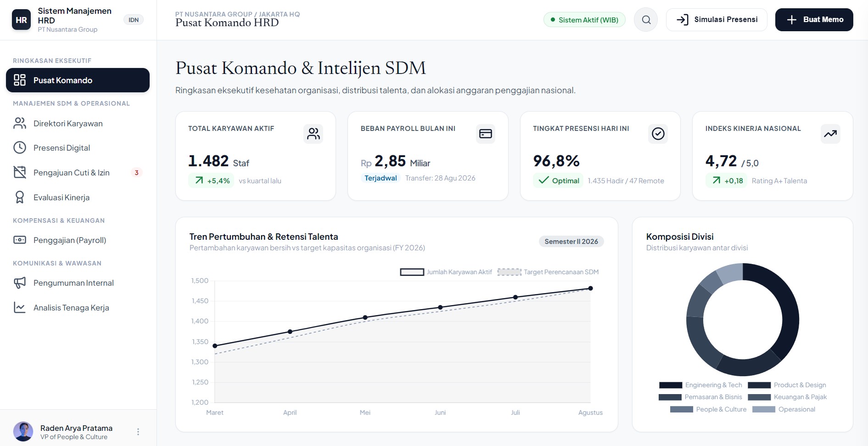Image resolution: width=868 pixels, height=446 pixels.
Task: Select the Agustus data point on chart
Action: point(590,288)
